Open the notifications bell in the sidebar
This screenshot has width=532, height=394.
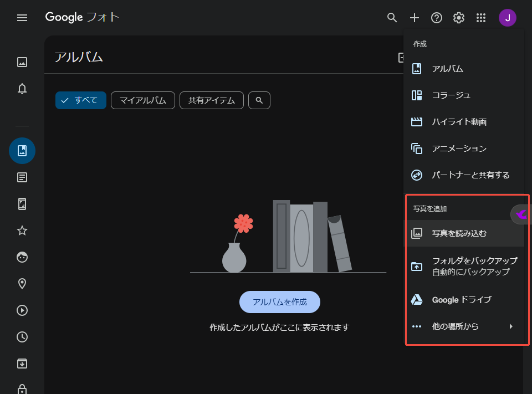pyautogui.click(x=22, y=89)
